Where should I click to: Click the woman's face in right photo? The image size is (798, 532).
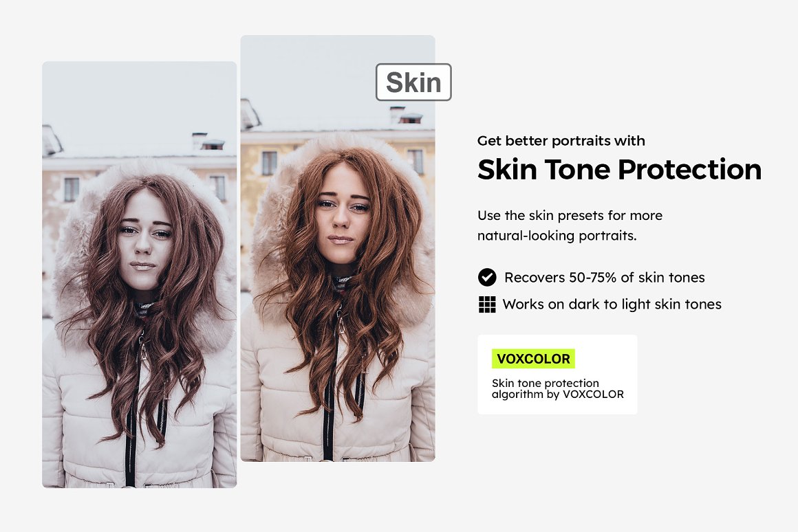point(343,214)
